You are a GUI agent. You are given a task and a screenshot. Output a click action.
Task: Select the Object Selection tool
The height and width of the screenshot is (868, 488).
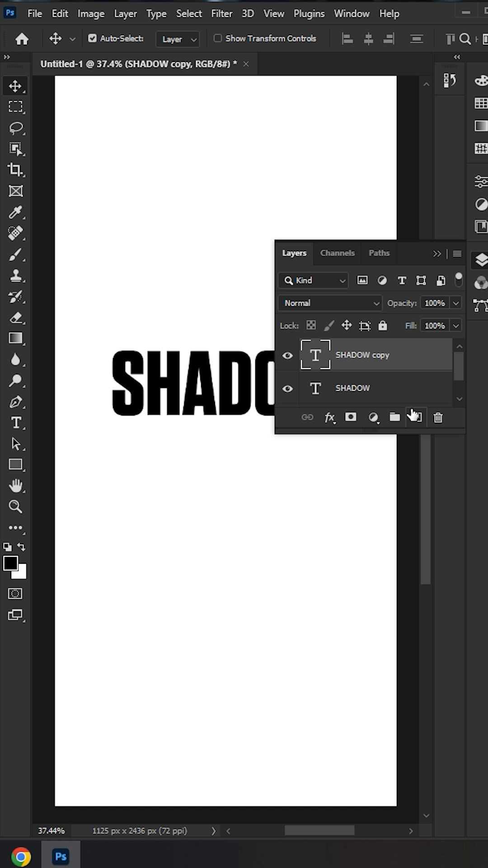coord(15,149)
